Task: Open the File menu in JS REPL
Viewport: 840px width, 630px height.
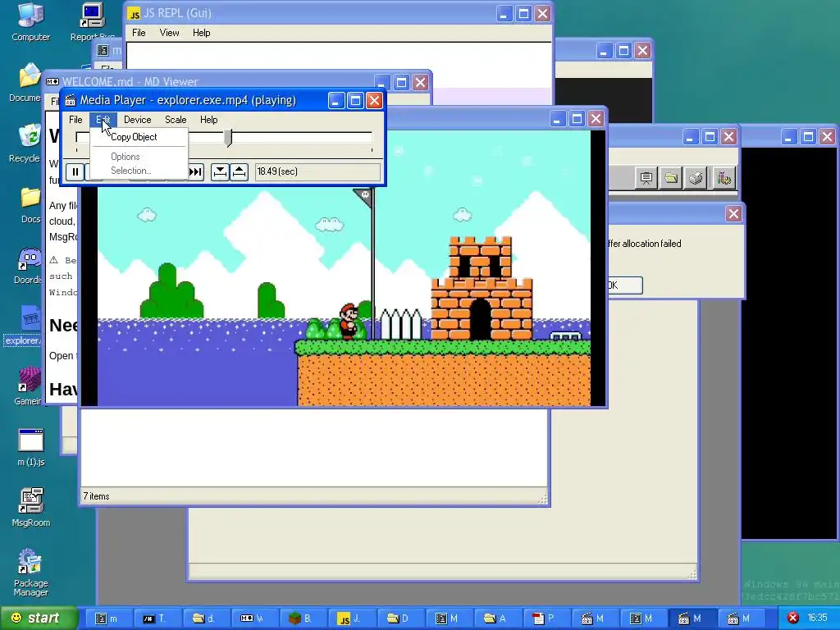Action: (139, 33)
